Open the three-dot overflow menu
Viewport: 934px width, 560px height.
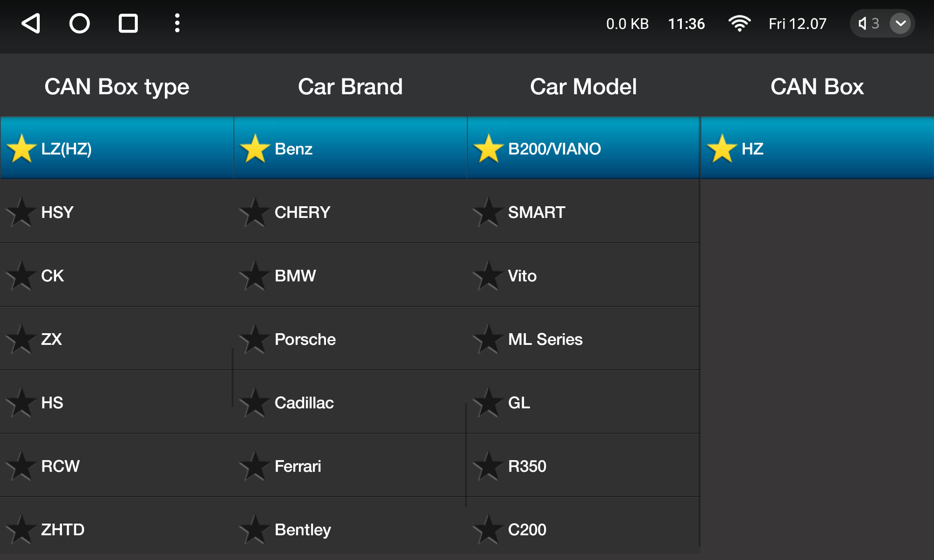click(x=177, y=23)
